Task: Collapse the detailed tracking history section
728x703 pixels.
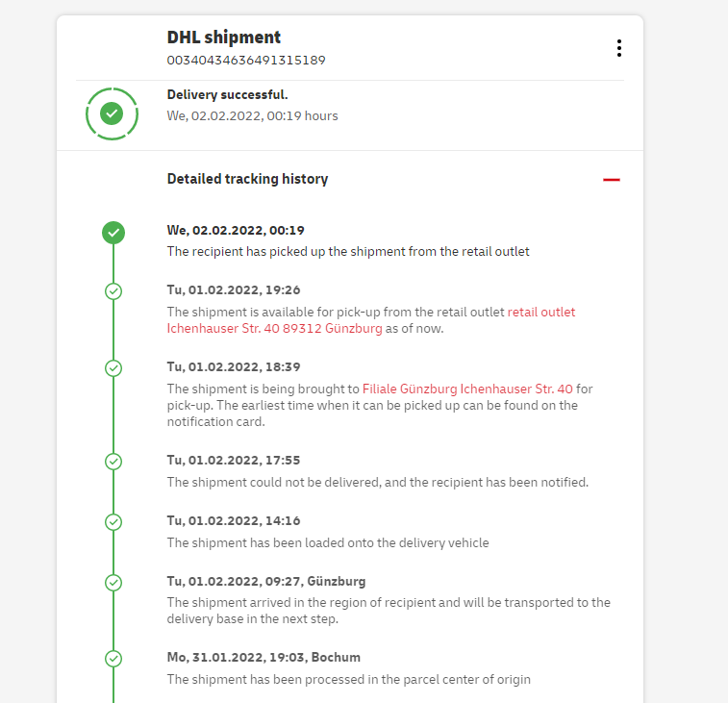Action: 611,180
